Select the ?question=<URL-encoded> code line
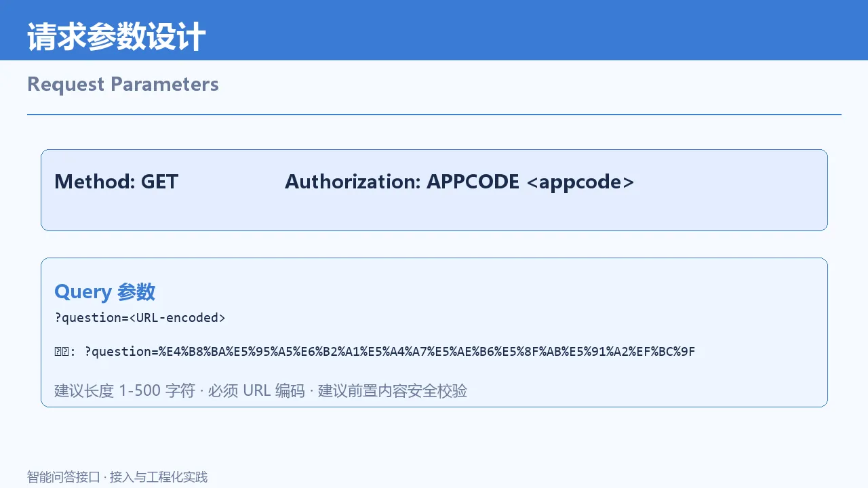 click(140, 317)
